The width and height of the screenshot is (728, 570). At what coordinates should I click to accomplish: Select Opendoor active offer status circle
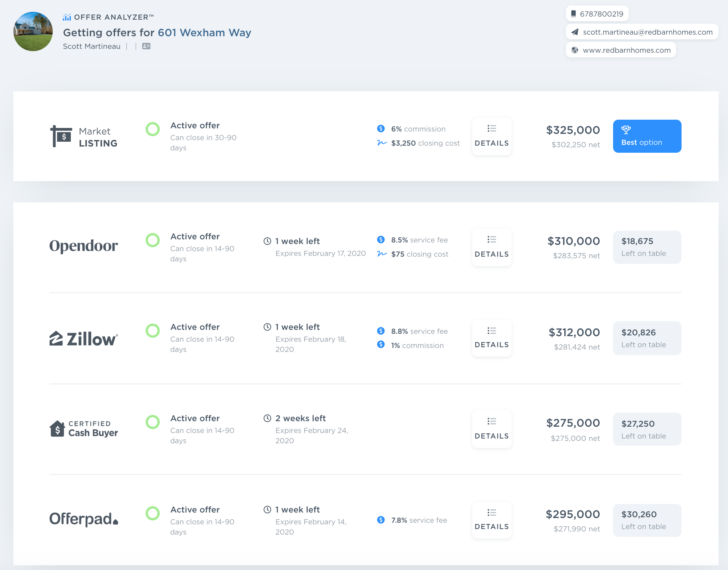click(153, 240)
